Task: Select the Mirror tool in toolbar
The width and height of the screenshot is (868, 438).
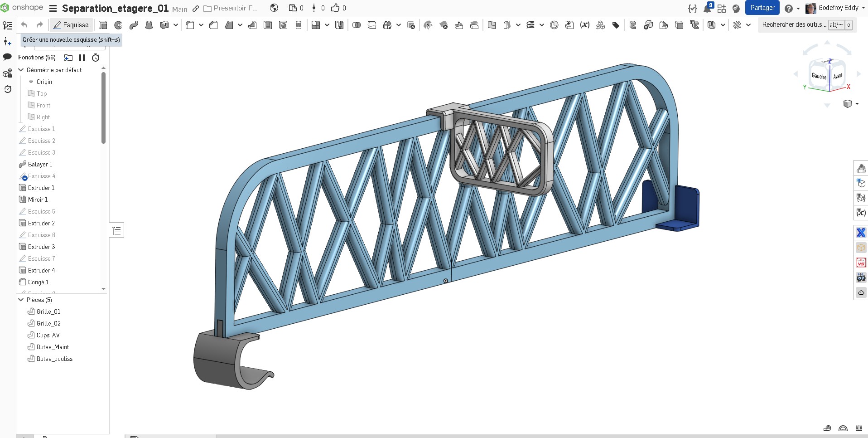Action: click(x=339, y=25)
